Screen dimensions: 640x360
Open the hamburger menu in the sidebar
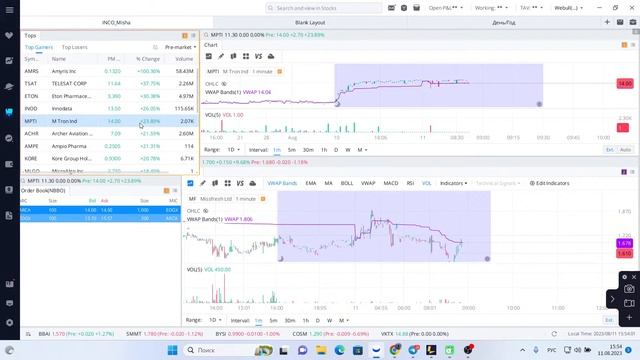[9, 10]
